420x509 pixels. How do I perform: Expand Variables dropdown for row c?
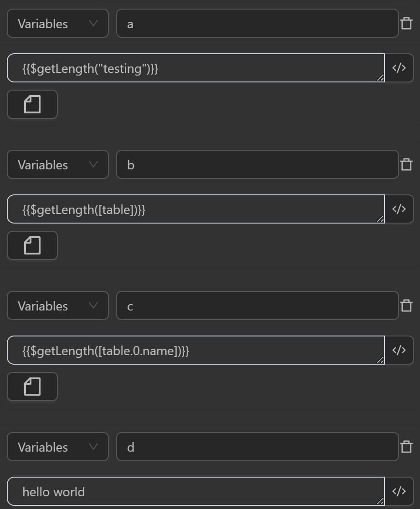[58, 305]
